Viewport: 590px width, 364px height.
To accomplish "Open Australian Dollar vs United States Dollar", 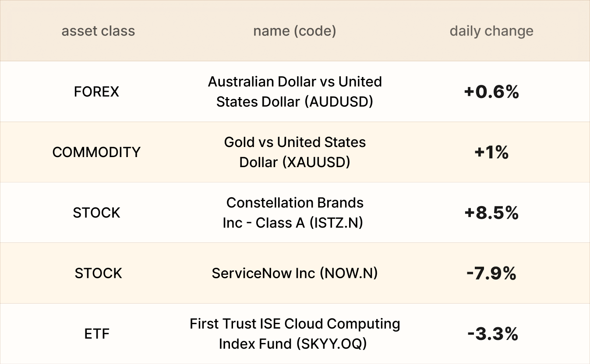I will 295,91.
